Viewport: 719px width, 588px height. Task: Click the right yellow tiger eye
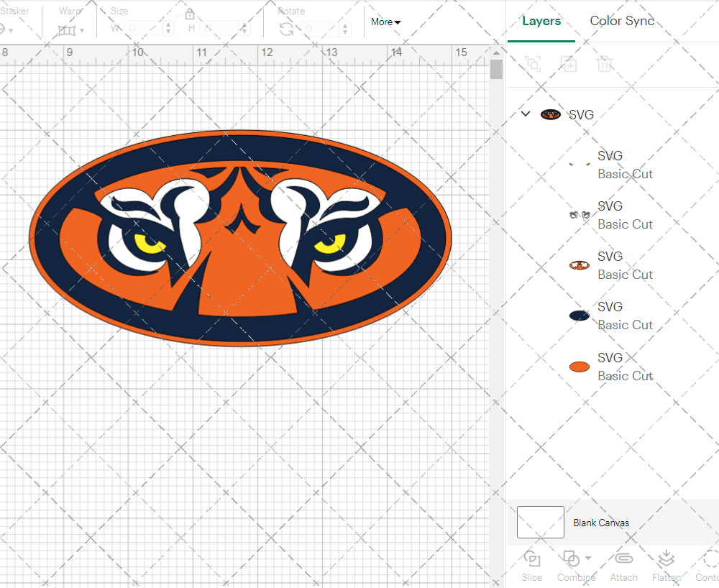point(330,244)
